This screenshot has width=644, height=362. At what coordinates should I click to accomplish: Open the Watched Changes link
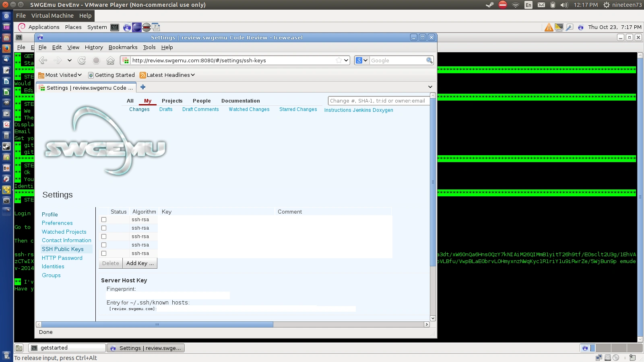(249, 109)
